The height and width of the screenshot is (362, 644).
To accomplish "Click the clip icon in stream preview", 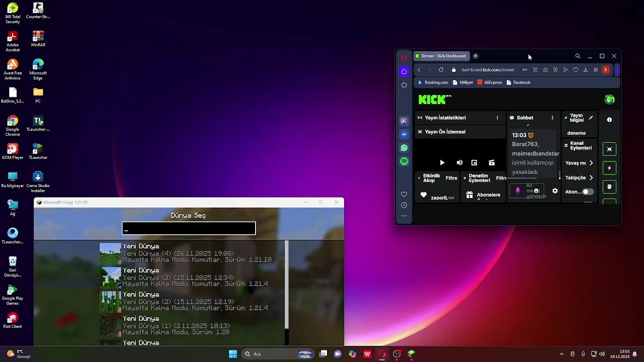I will [492, 163].
